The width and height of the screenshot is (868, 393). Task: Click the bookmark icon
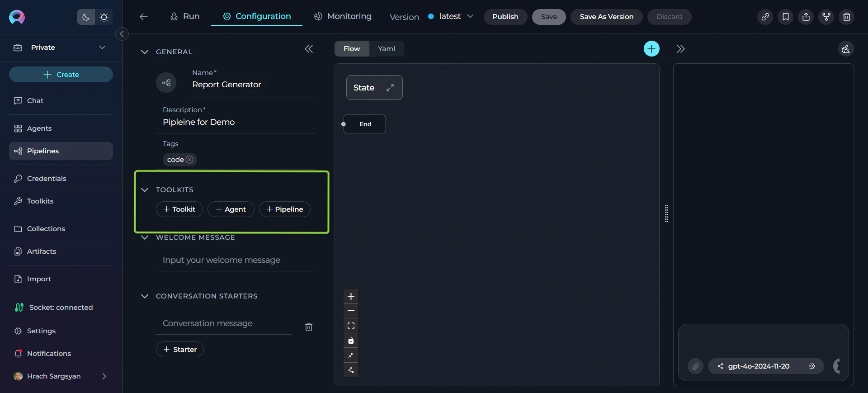(786, 17)
